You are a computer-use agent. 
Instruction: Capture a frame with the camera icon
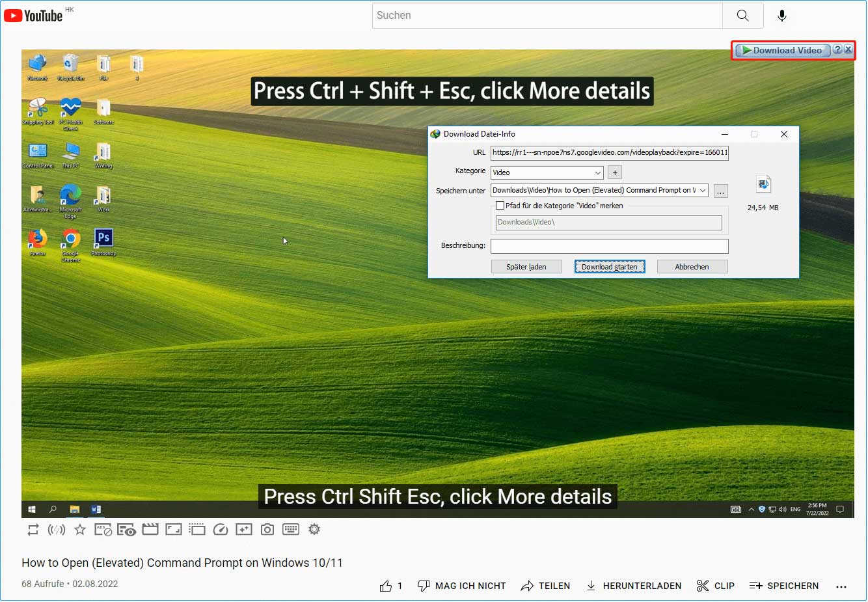point(267,529)
